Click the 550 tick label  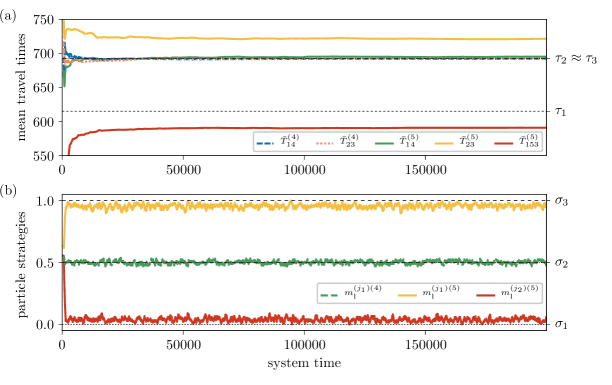[x=44, y=156]
